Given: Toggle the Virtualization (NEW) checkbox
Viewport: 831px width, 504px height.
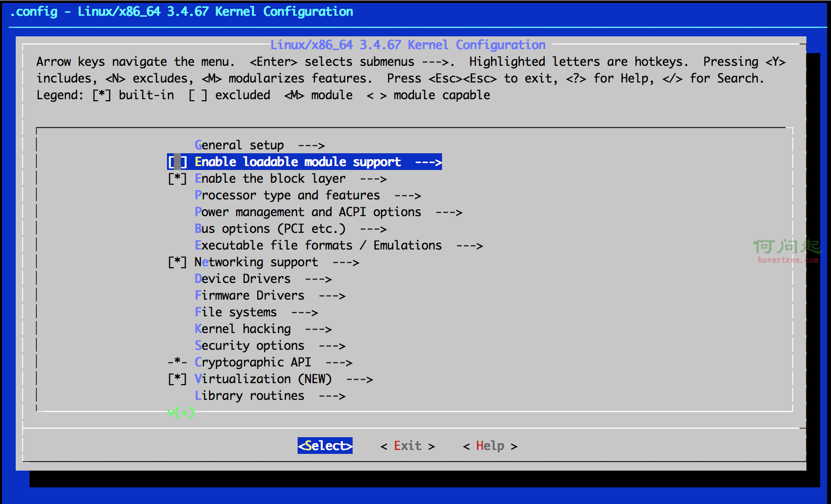Looking at the screenshot, I should (177, 379).
